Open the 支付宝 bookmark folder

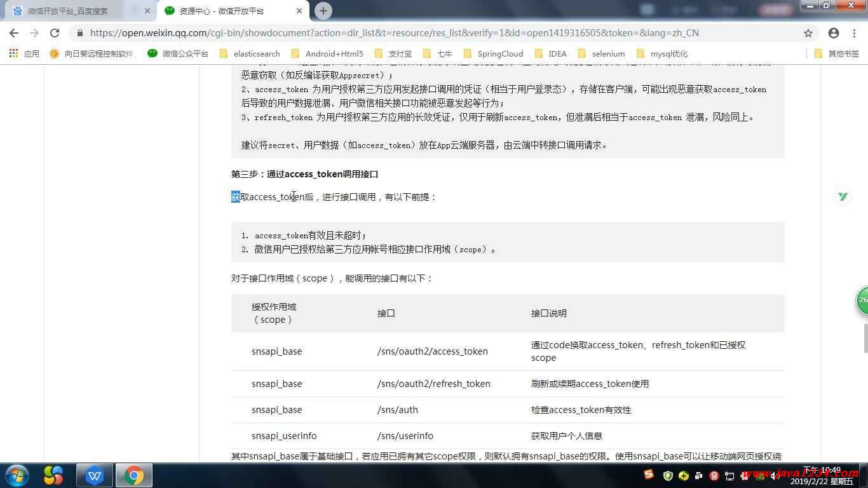(393, 53)
